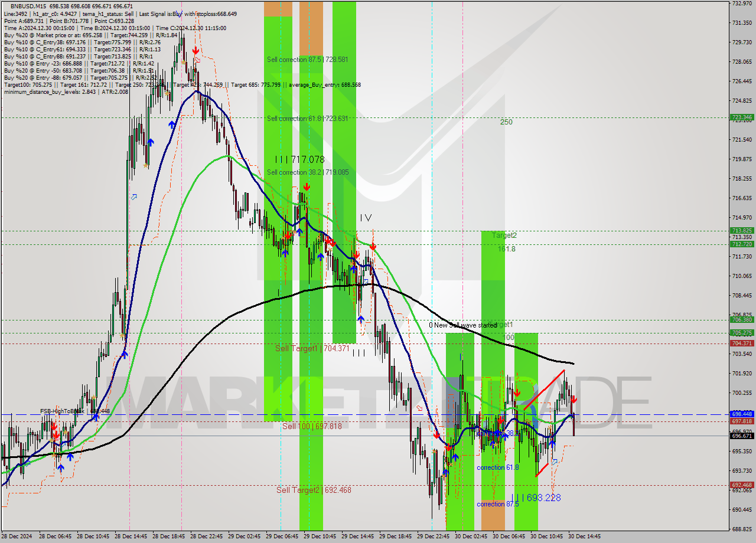Click the green 713.825 price tag

pyautogui.click(x=742, y=231)
